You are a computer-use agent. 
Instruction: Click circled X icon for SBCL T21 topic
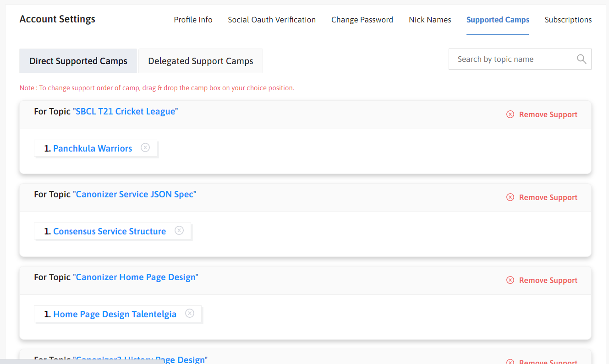click(x=510, y=114)
